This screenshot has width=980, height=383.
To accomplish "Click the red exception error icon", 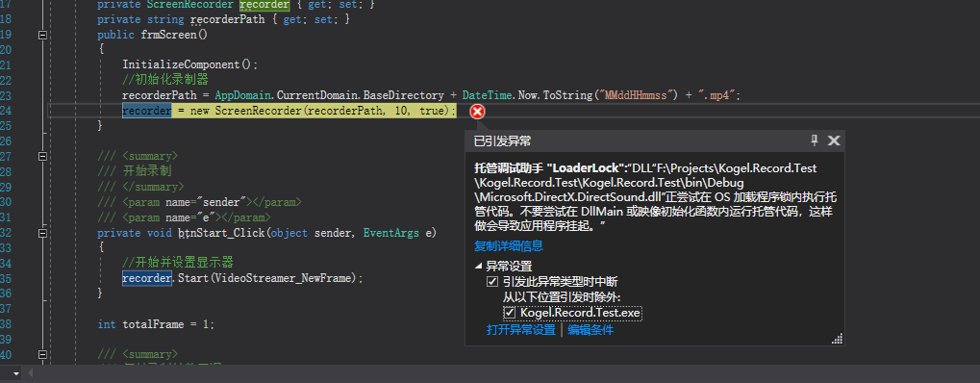I will click(477, 112).
